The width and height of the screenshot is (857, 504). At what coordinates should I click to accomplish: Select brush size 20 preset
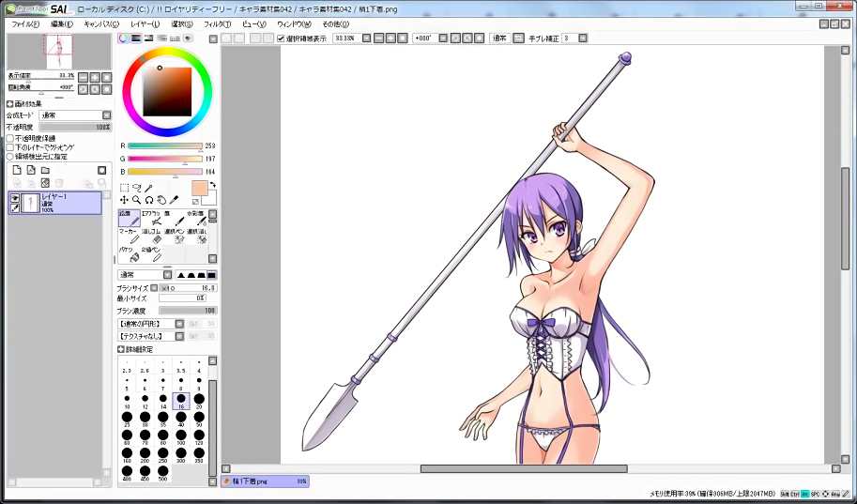tap(199, 399)
